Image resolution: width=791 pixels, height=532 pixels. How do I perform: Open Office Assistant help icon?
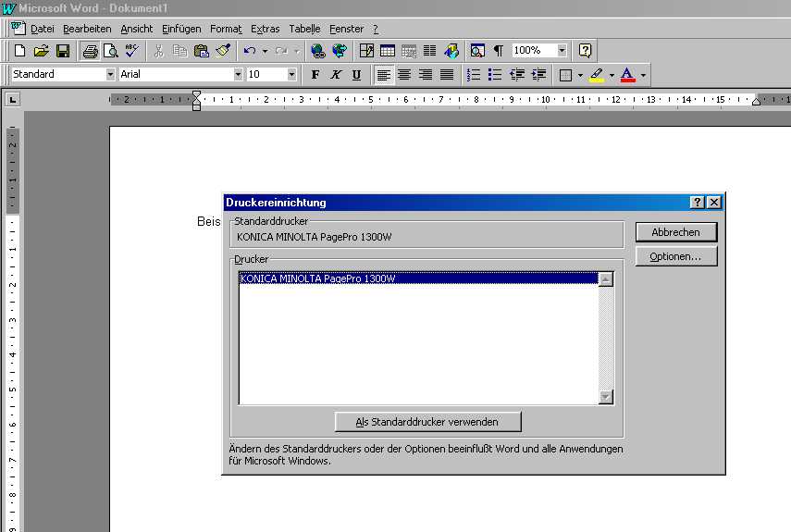pos(585,51)
